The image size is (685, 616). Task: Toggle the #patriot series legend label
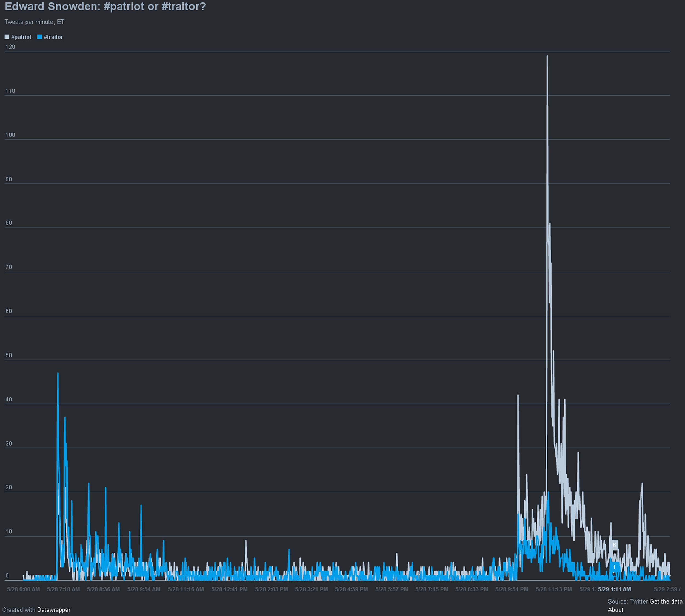coord(21,37)
